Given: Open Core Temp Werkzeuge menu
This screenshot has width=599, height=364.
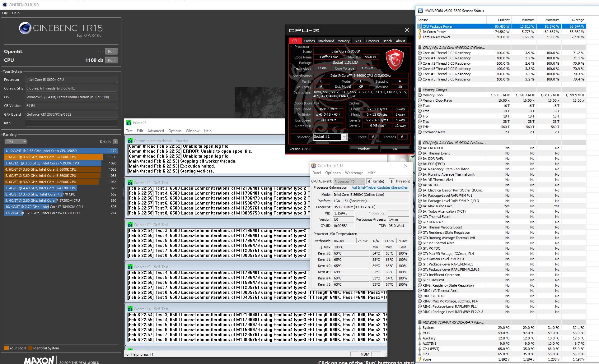Looking at the screenshot, I should [x=354, y=173].
